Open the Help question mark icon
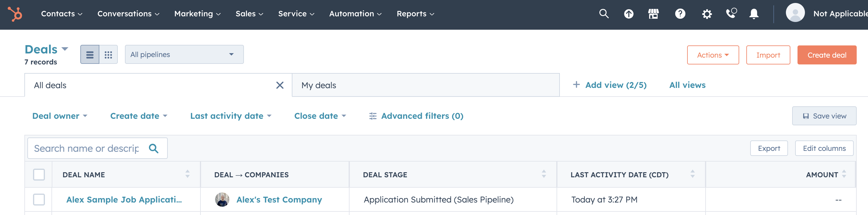The height and width of the screenshot is (215, 868). pos(680,14)
